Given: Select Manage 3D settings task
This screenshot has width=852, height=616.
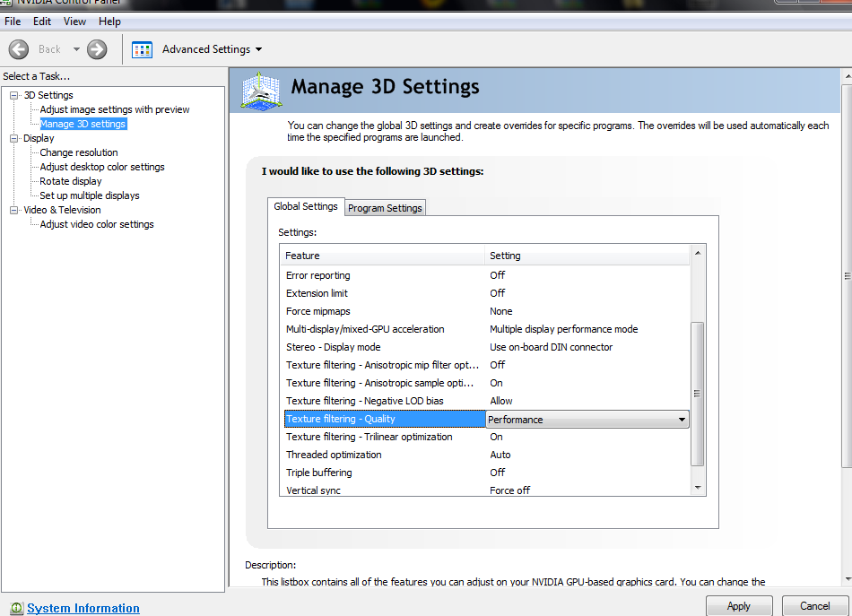Looking at the screenshot, I should [83, 124].
